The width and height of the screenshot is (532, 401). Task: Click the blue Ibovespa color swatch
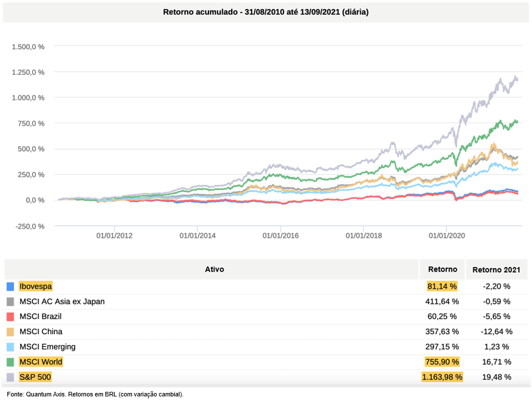(x=10, y=287)
